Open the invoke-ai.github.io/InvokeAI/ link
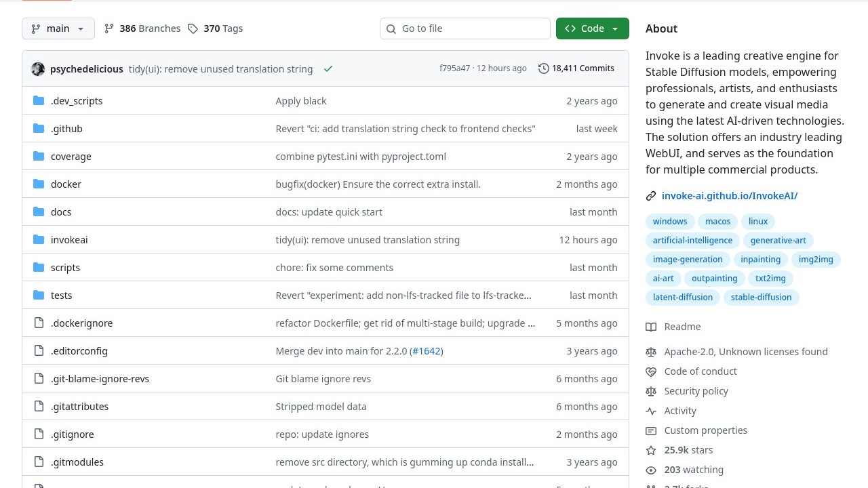The image size is (868, 488). [729, 196]
